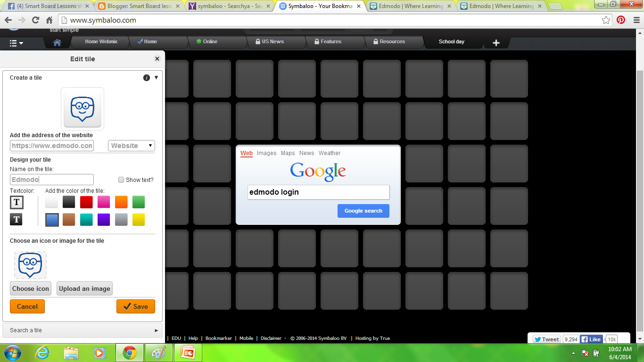
Task: Click the Edmodo icon thumbnail under Choose an icon
Action: pyautogui.click(x=30, y=265)
